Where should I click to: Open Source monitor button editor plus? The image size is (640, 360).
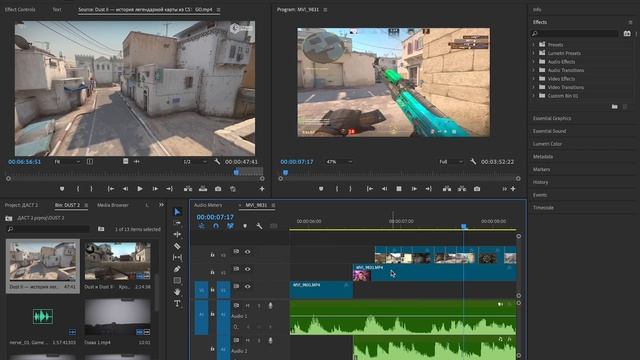[x=262, y=189]
